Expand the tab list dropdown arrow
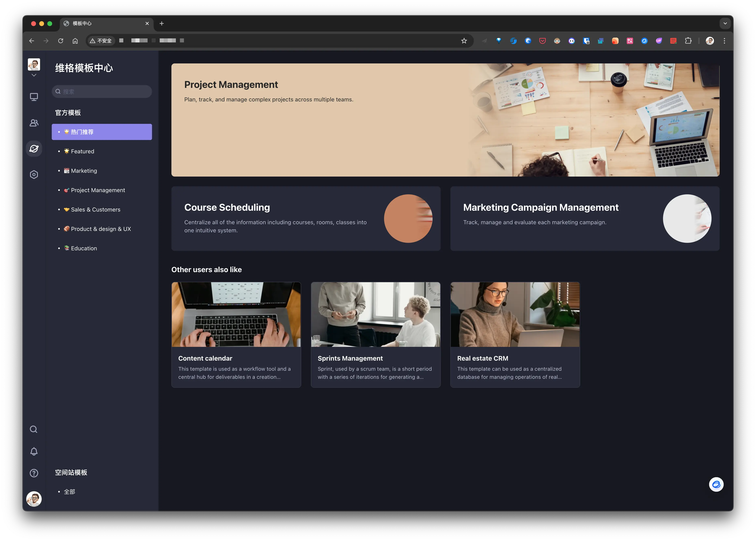The height and width of the screenshot is (541, 756). (725, 23)
